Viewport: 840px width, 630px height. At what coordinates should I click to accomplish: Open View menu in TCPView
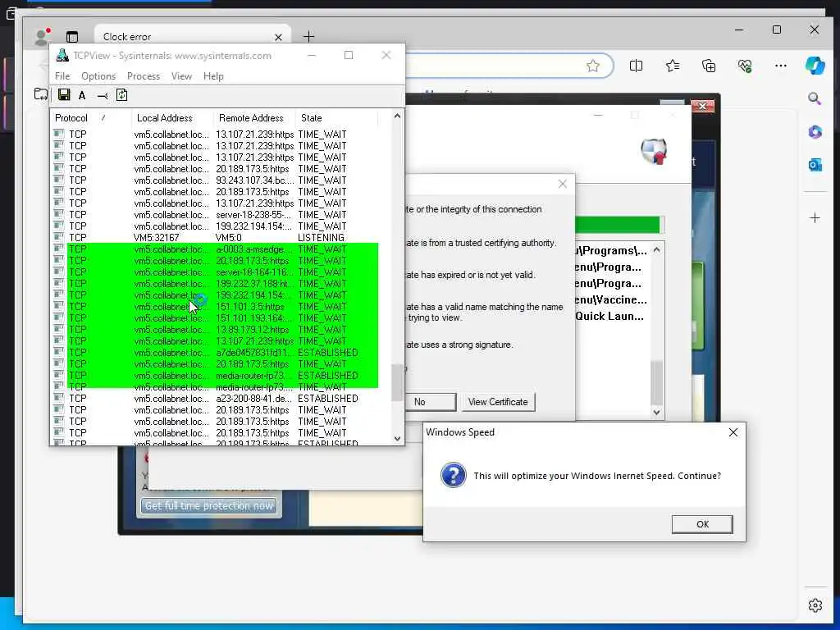[x=181, y=76]
